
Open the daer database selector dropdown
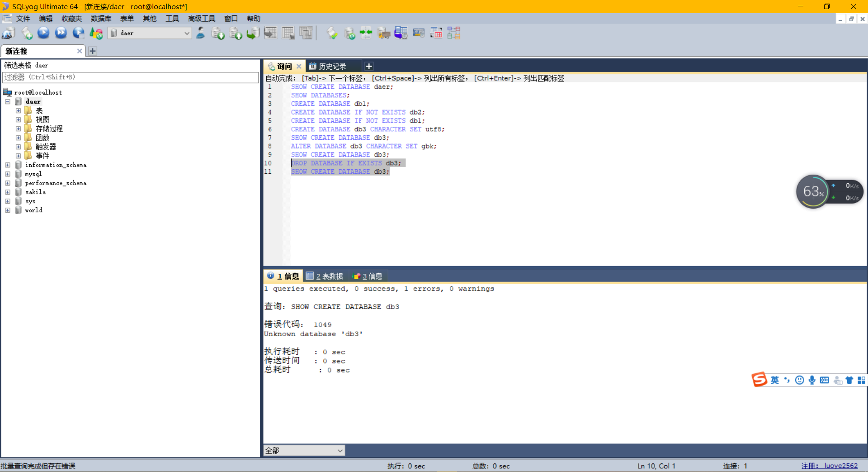[x=150, y=33]
